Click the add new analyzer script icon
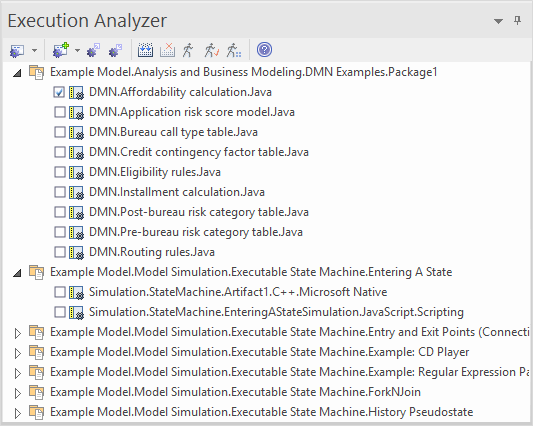This screenshot has width=533, height=426. click(x=61, y=50)
